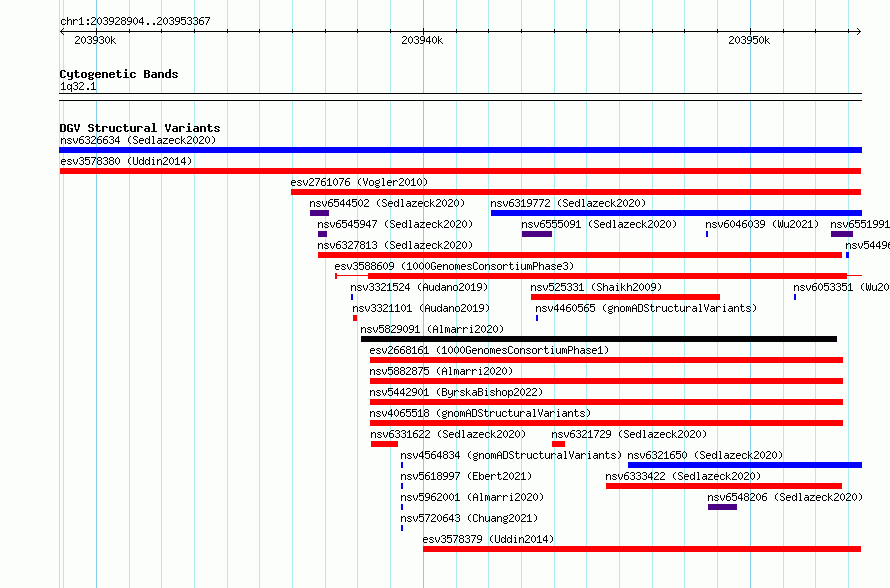This screenshot has height=588, width=890.
Task: Click the nsv5829091 (Almarri2020) label
Action: (x=432, y=329)
